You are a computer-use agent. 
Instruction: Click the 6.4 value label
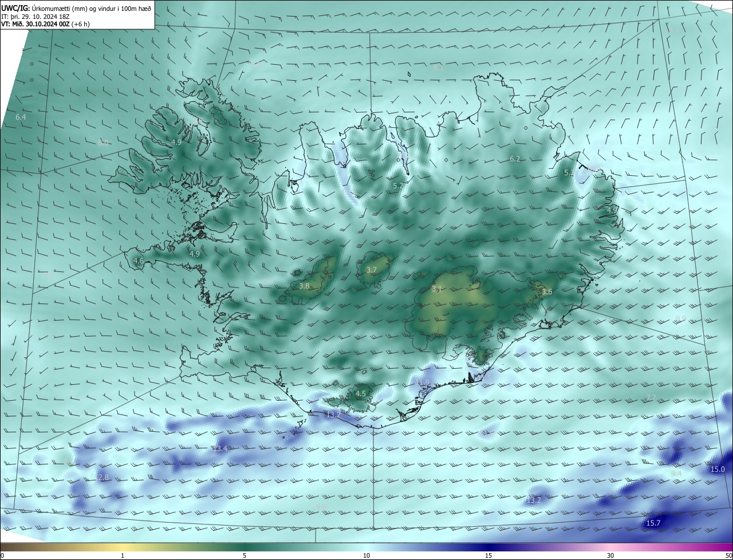(x=21, y=117)
